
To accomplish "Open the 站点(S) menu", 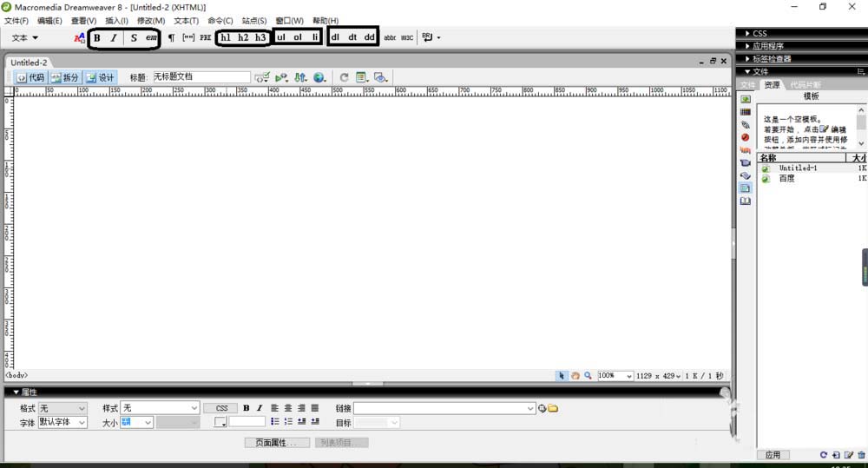I will 254,21.
